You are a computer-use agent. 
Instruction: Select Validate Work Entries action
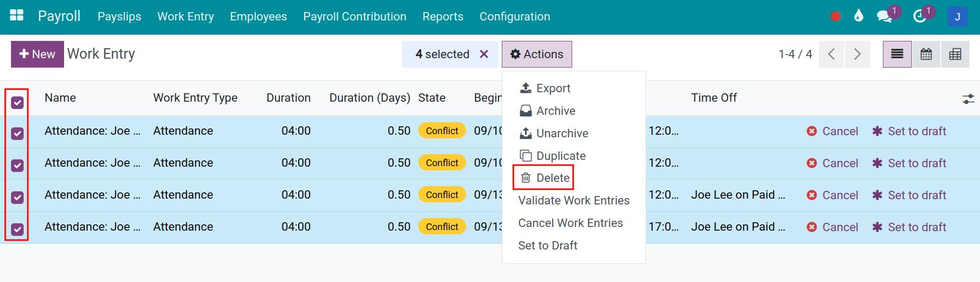pos(574,200)
